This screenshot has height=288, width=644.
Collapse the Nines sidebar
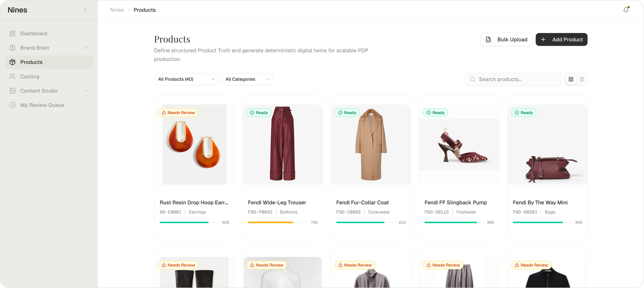pyautogui.click(x=85, y=10)
